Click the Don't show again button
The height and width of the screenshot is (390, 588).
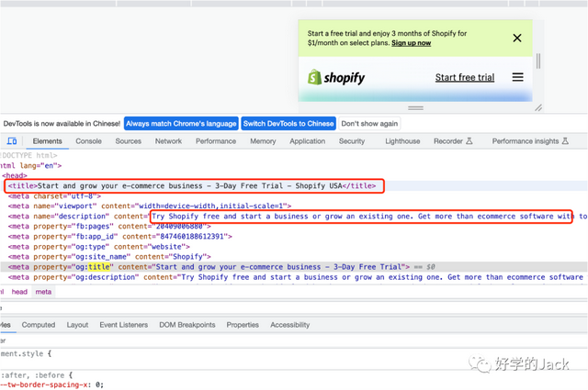370,124
